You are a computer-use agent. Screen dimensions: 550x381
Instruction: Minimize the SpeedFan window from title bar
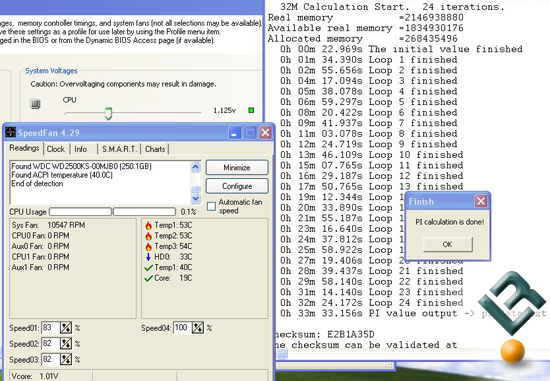point(235,133)
